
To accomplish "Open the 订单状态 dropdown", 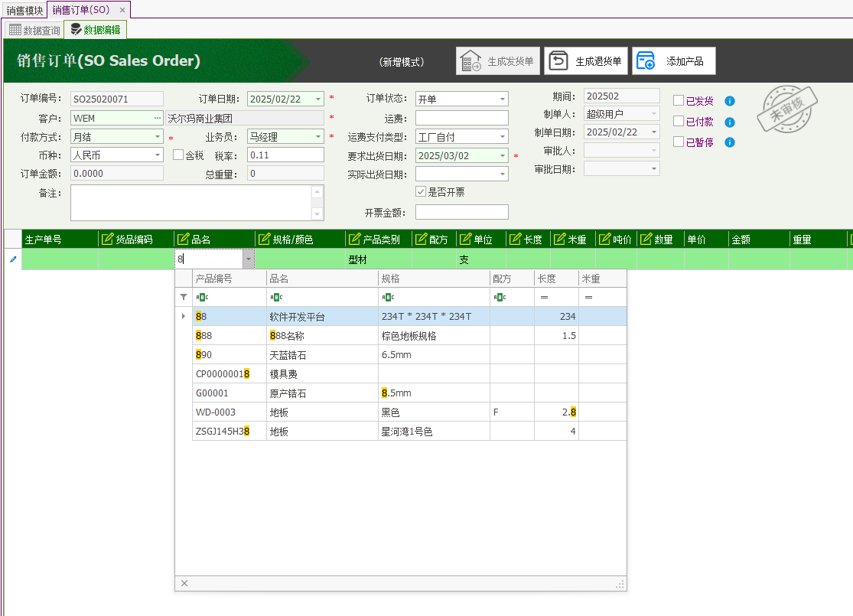I will click(503, 99).
